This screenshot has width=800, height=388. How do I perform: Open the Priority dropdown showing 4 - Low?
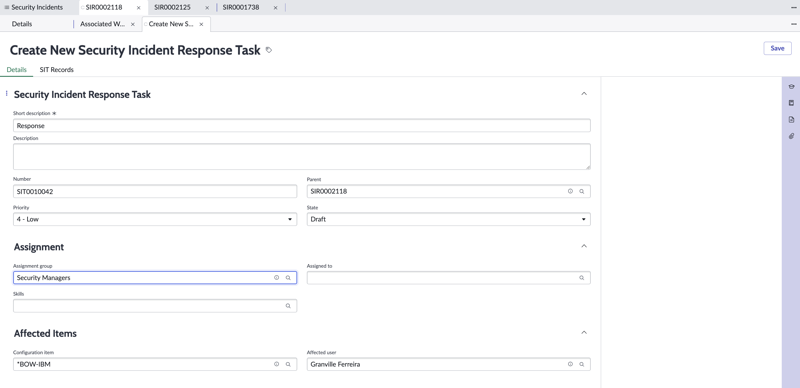pyautogui.click(x=155, y=220)
